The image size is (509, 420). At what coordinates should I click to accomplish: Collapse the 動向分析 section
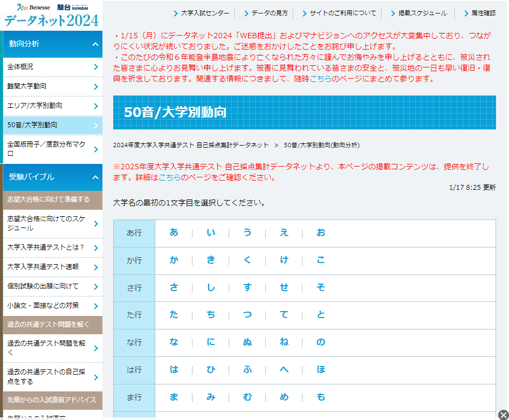[53, 44]
